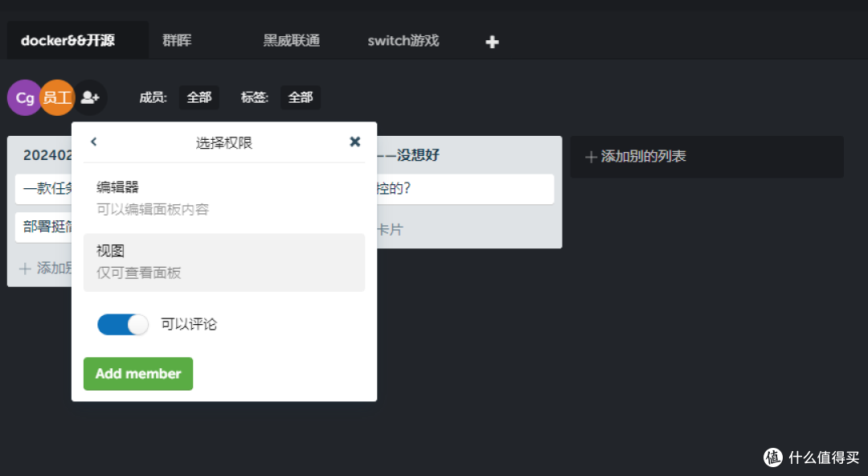This screenshot has height=476, width=868.
Task: Switch to the 黑威联通 board tab
Action: (291, 40)
